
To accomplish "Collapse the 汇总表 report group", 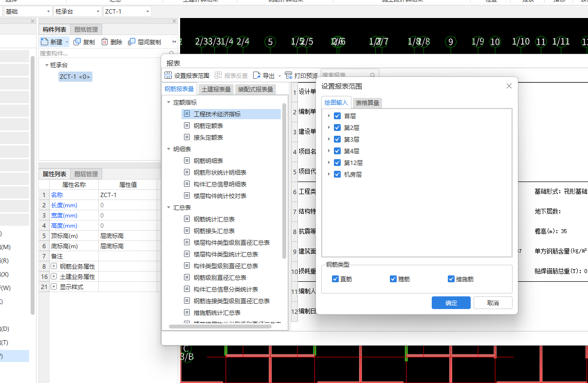I will click(x=168, y=207).
